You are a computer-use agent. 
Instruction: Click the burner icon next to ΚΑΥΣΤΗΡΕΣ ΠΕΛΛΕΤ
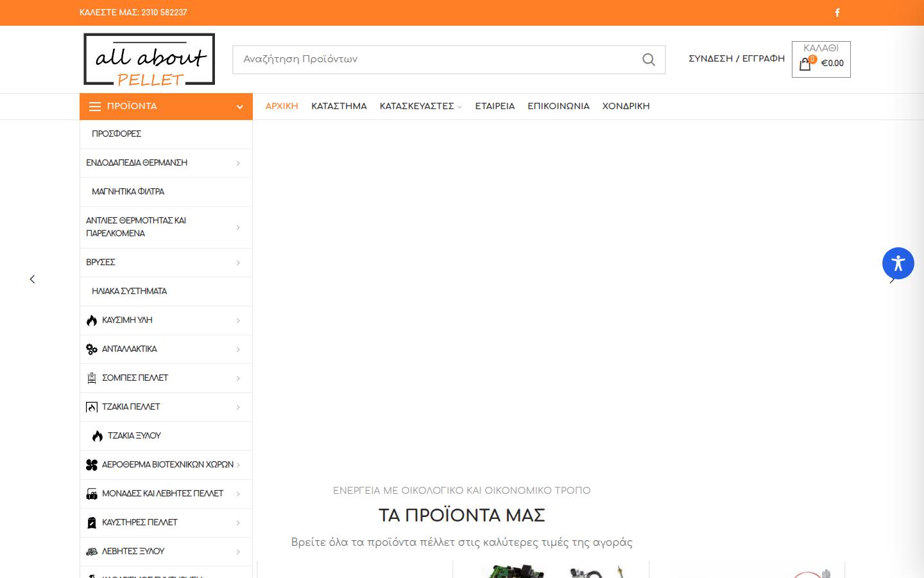pos(92,523)
